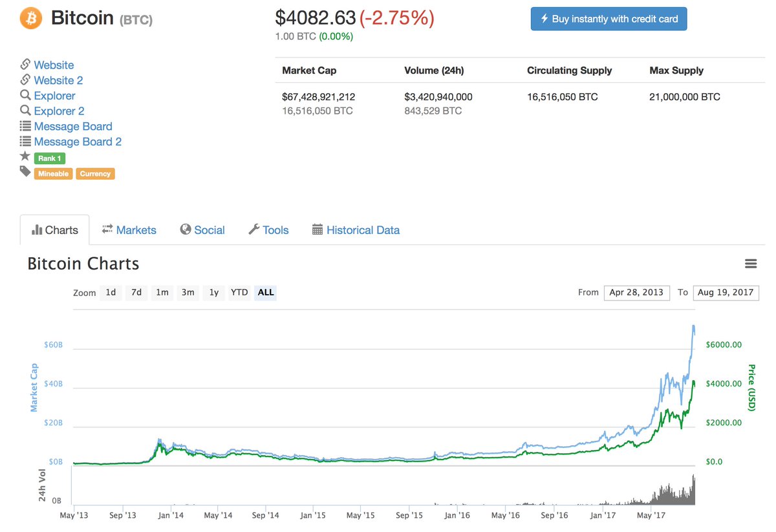This screenshot has width=776, height=532.
Task: Click the calendar icon on Historical Data tab
Action: tap(318, 229)
